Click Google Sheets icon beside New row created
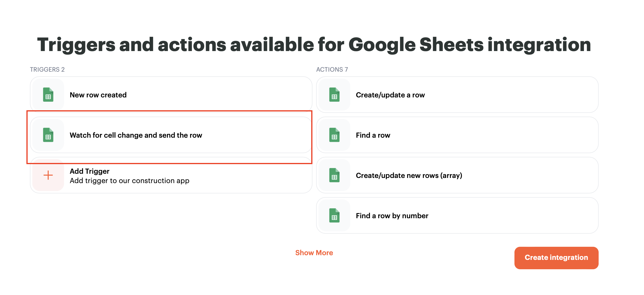The image size is (644, 295). pyautogui.click(x=48, y=95)
